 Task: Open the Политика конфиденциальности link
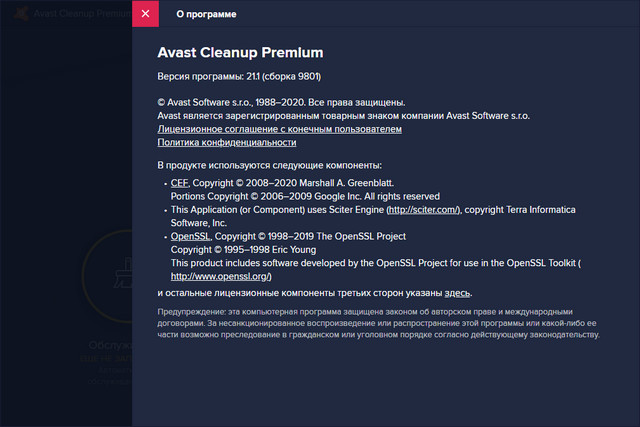(227, 142)
